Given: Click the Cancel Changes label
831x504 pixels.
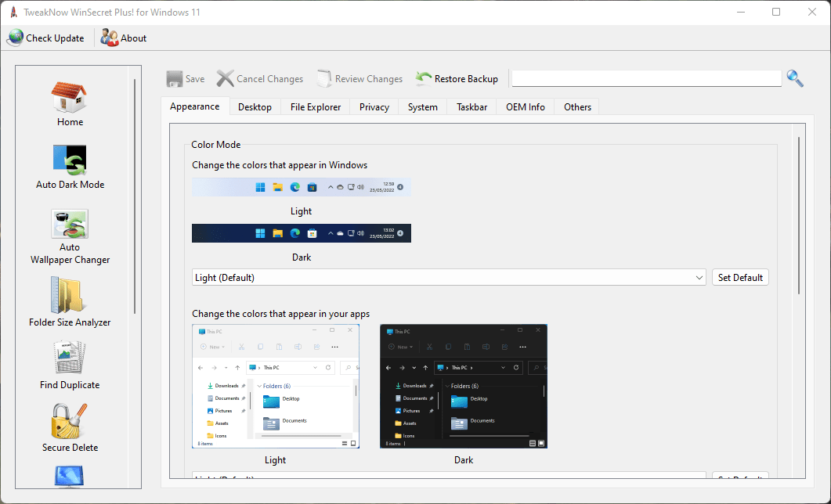Looking at the screenshot, I should point(269,79).
